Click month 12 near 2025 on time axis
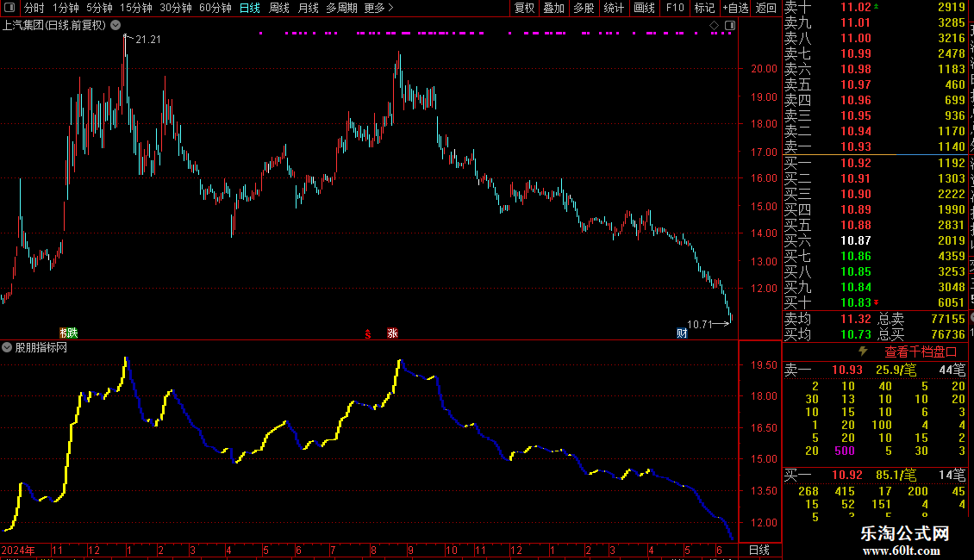 (515, 550)
